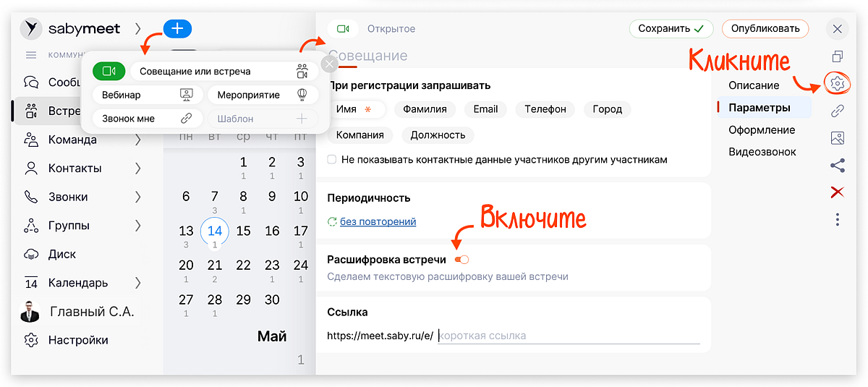Select day 22 in the calendar
868x387 pixels.
(x=243, y=265)
